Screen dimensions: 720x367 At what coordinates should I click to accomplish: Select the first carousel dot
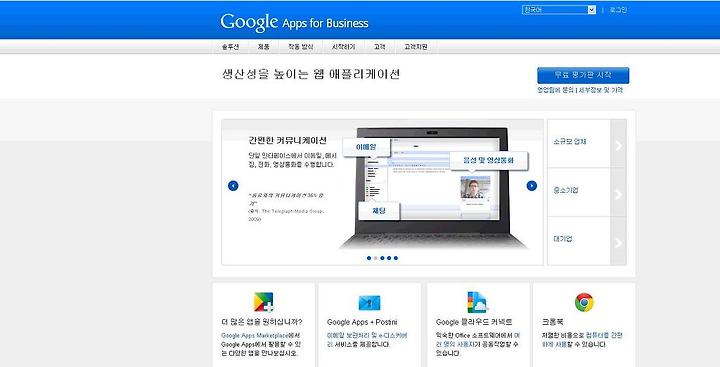369,258
